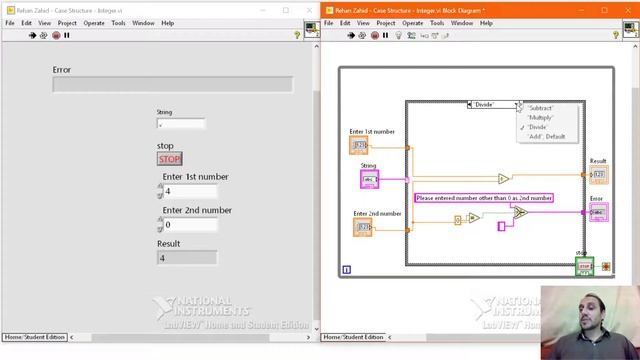Viewport: 640px width, 360px height.
Task: Go to previous case using left arrow
Action: (469, 105)
